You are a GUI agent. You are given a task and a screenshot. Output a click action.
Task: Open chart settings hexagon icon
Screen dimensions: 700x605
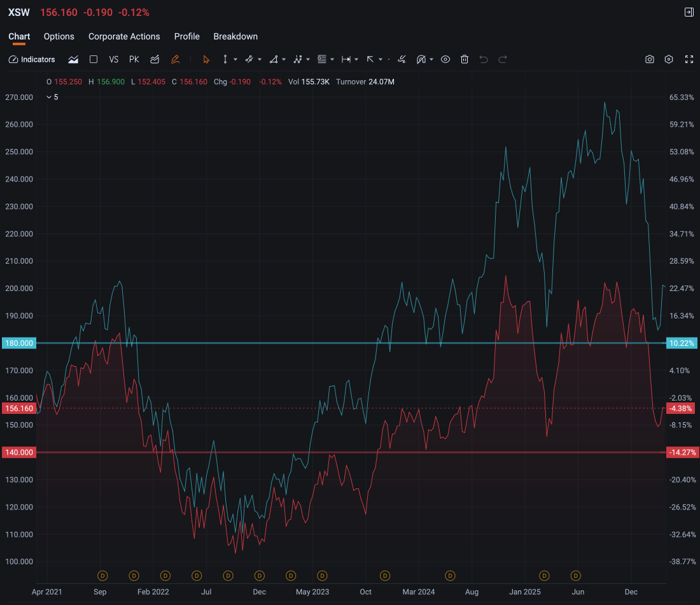click(x=669, y=59)
